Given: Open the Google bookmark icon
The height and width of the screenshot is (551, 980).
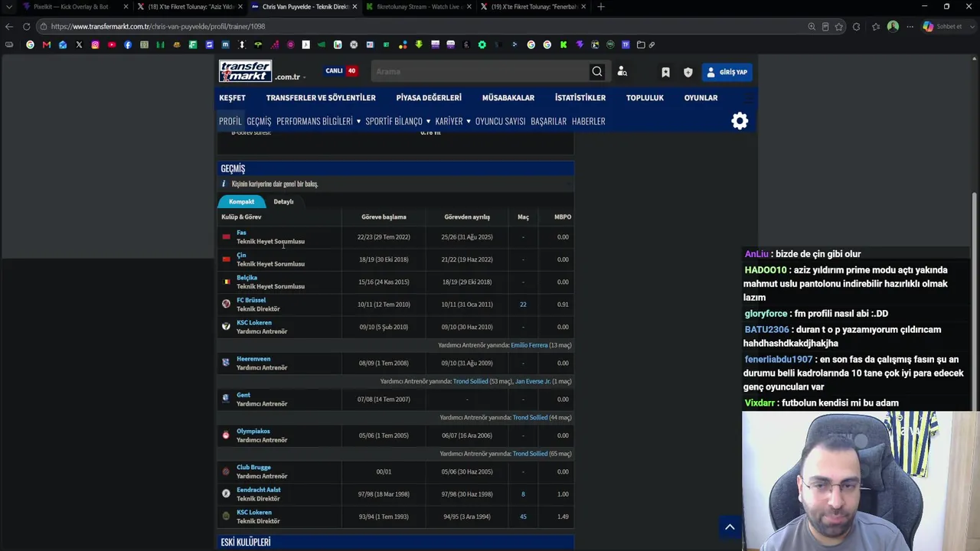Looking at the screenshot, I should pyautogui.click(x=30, y=44).
